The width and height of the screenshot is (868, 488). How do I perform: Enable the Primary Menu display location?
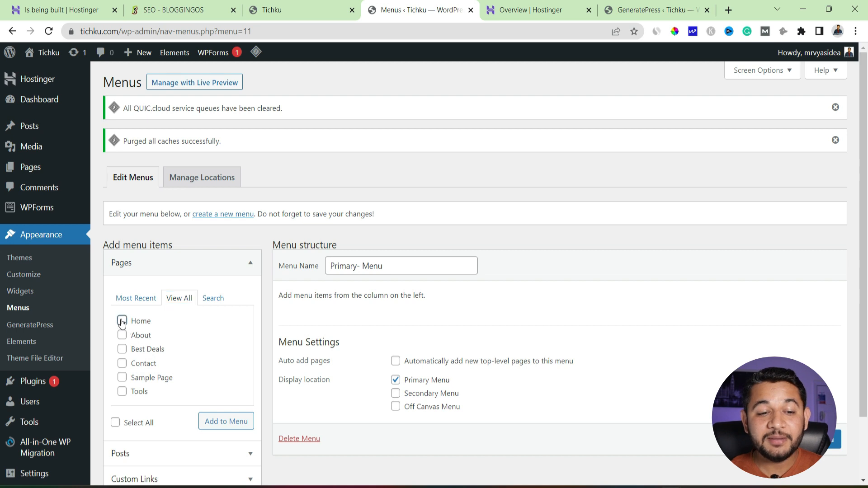point(395,379)
